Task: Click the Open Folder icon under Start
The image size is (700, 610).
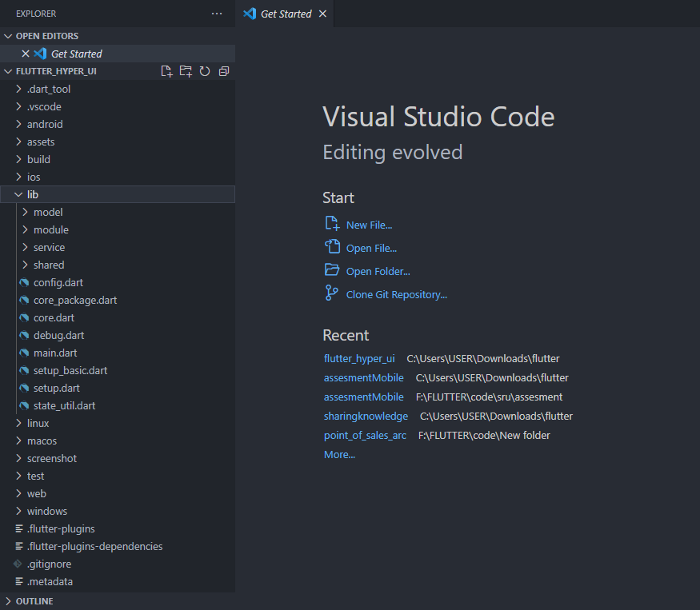Action: coord(332,269)
